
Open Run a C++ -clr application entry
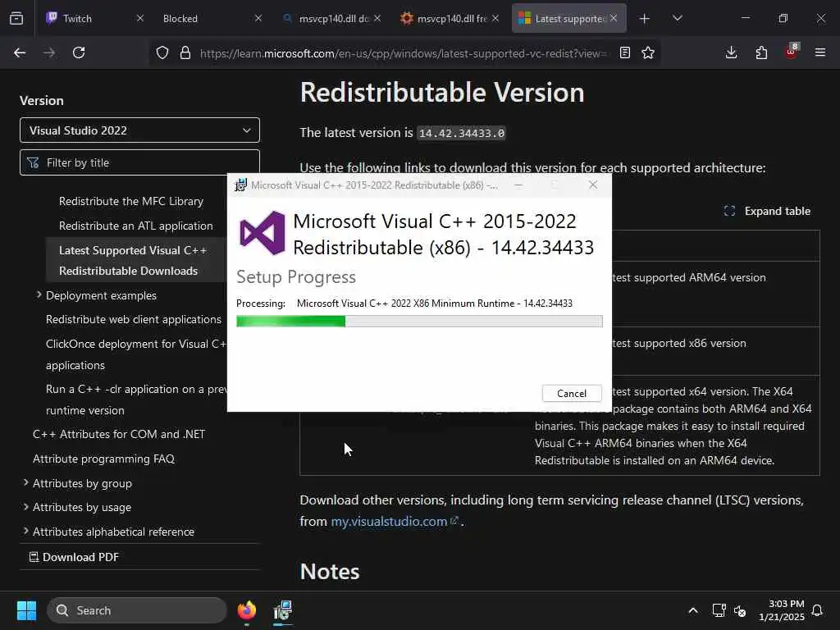(136, 399)
